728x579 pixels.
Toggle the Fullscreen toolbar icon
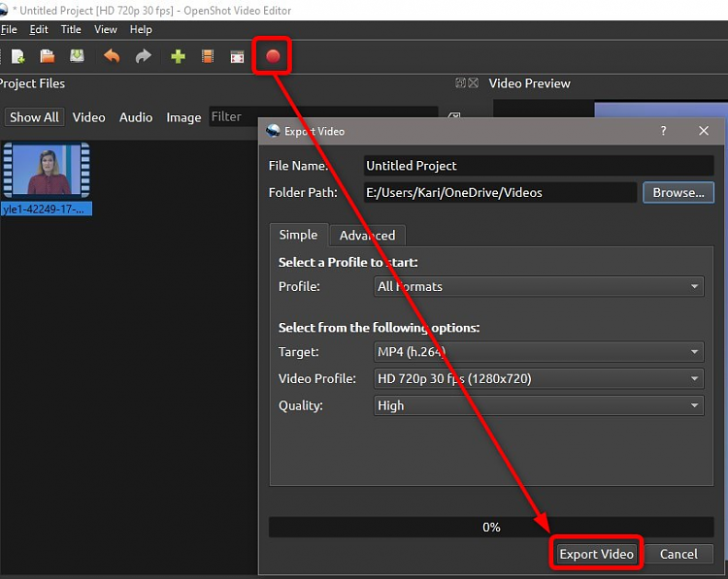pyautogui.click(x=237, y=56)
